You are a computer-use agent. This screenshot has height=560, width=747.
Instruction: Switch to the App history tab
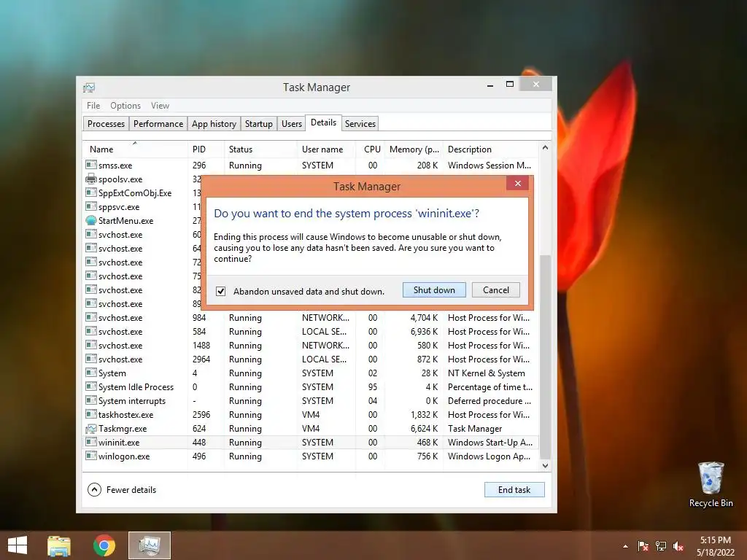pos(214,124)
